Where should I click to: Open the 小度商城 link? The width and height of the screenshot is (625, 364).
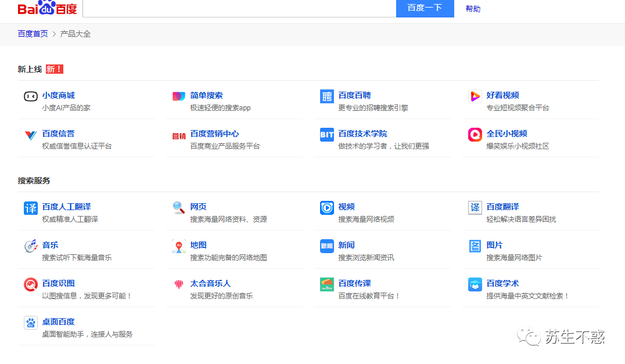[x=58, y=96]
